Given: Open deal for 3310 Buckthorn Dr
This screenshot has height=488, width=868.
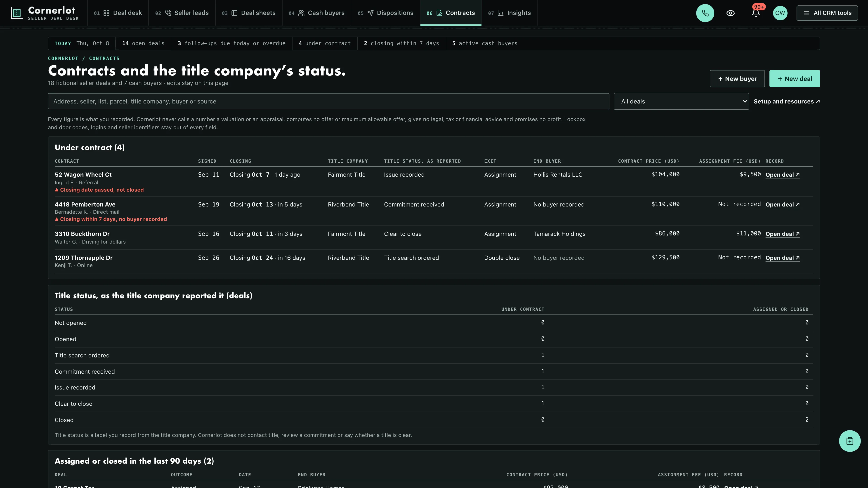Looking at the screenshot, I should click(x=782, y=234).
